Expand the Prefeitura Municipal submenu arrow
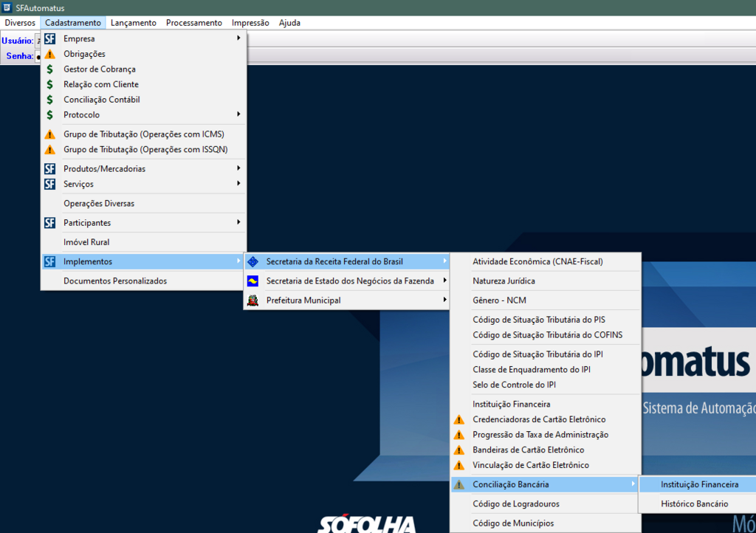The height and width of the screenshot is (533, 756). [444, 300]
